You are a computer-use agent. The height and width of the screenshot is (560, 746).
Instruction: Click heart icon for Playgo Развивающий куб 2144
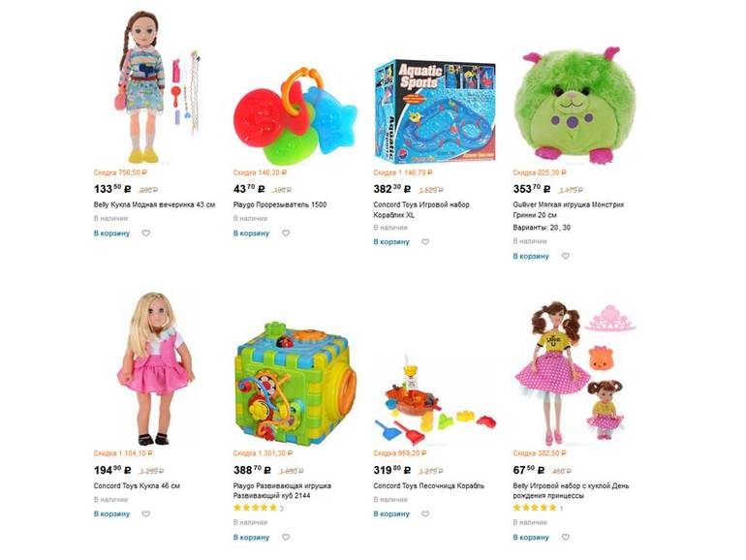pyautogui.click(x=286, y=537)
